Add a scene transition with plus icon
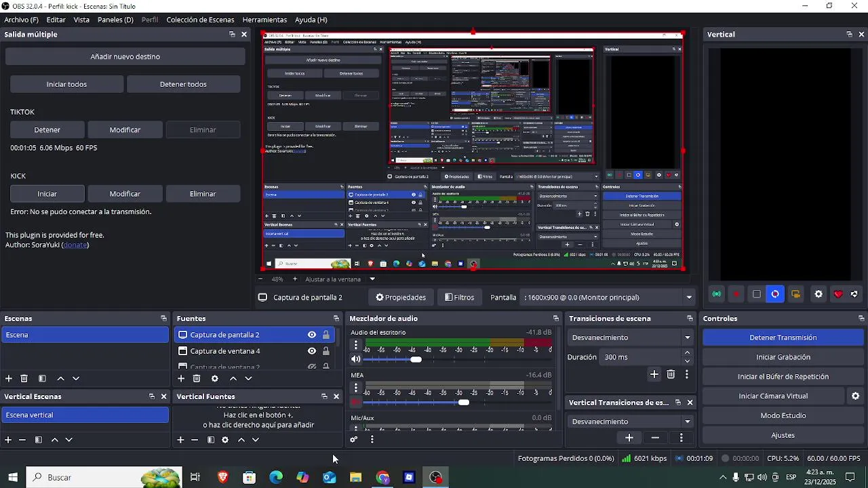The height and width of the screenshot is (488, 868). [654, 374]
